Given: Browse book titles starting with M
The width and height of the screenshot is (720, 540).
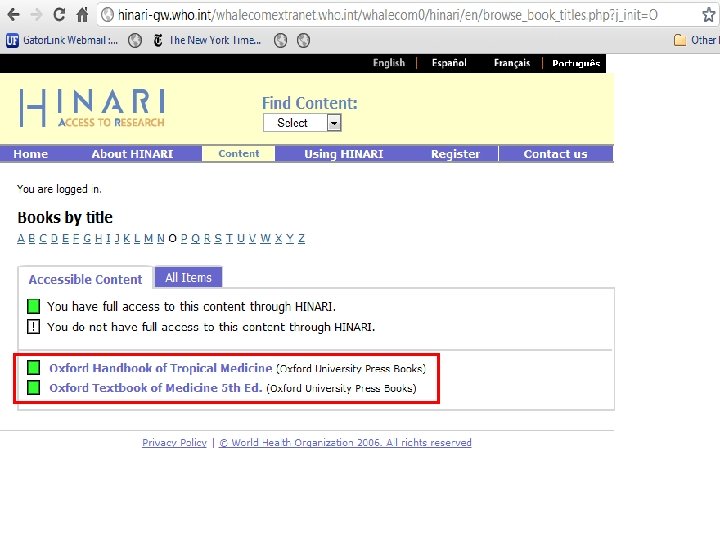Looking at the screenshot, I should 148,238.
